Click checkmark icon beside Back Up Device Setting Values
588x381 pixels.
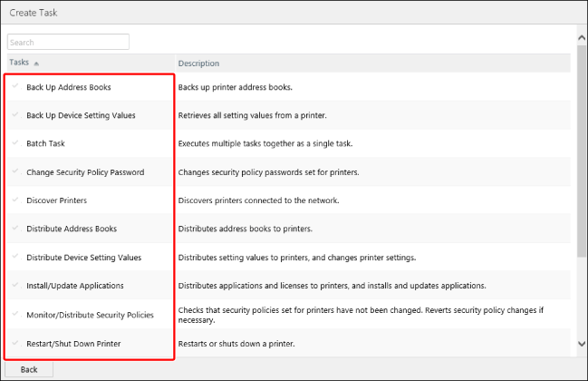click(15, 115)
